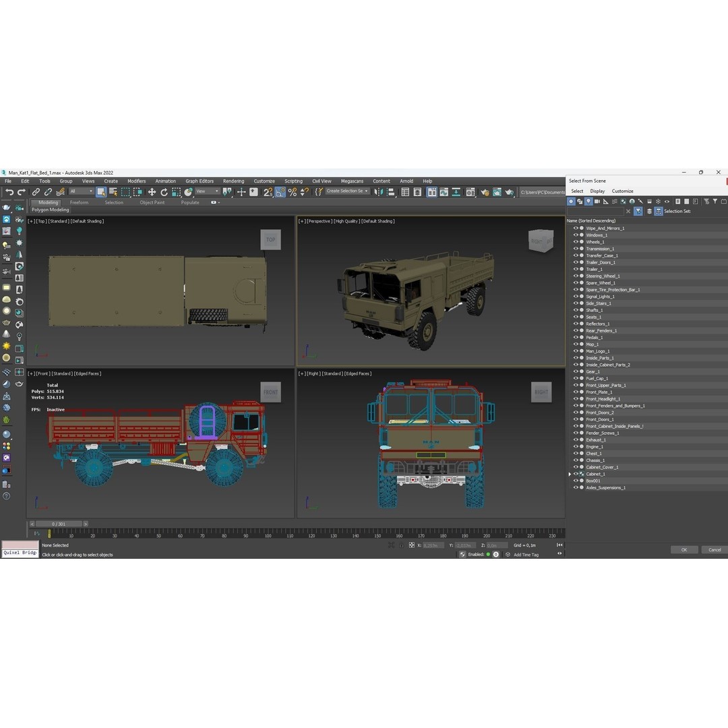Click OK in Select From Scene dialog

(x=684, y=550)
